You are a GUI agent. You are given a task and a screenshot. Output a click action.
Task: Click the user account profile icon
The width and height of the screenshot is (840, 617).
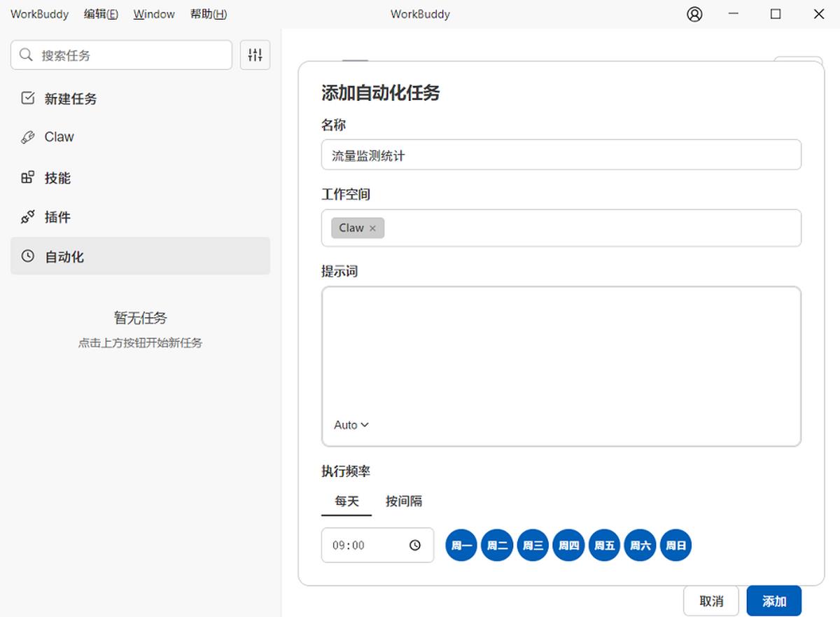coord(694,14)
